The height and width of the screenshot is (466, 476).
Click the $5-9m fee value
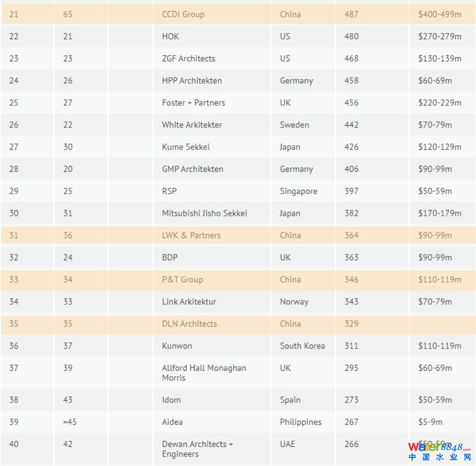click(430, 422)
